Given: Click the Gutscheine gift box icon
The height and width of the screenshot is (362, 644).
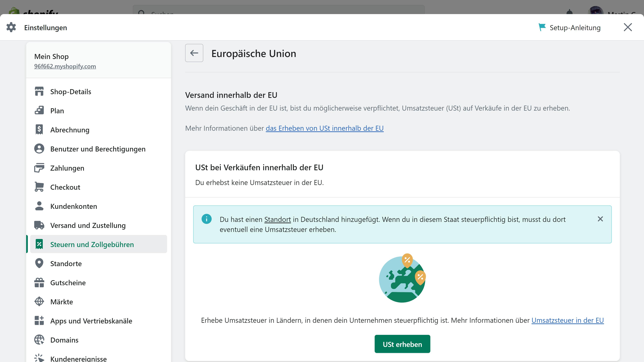Looking at the screenshot, I should click(x=39, y=283).
